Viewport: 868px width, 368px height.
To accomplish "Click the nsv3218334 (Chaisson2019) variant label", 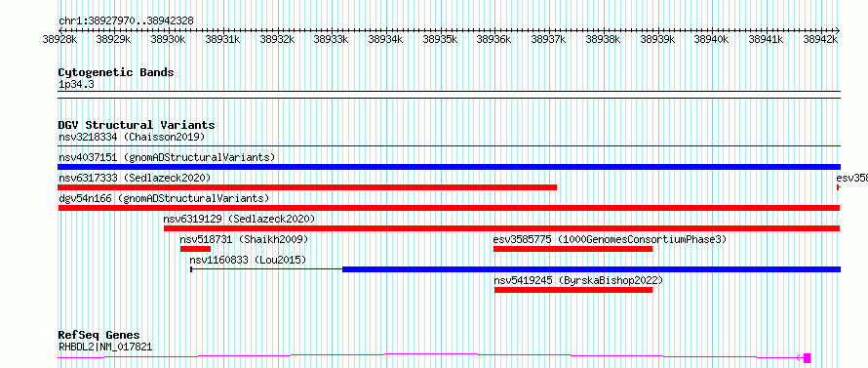I will [132, 137].
